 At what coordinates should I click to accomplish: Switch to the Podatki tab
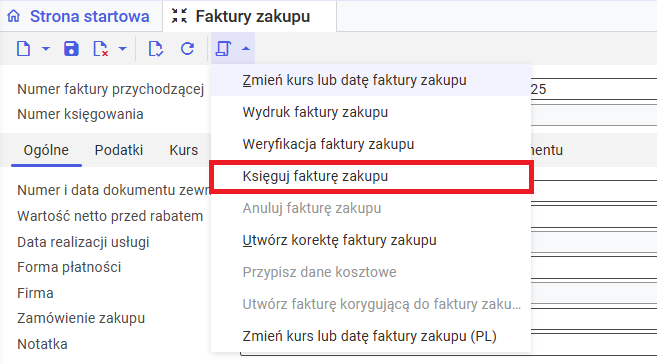point(119,150)
